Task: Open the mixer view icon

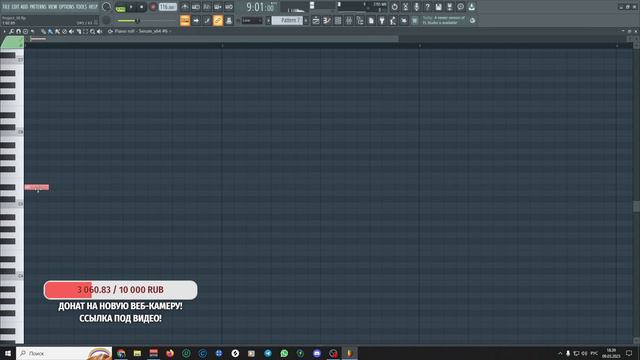Action: click(349, 20)
